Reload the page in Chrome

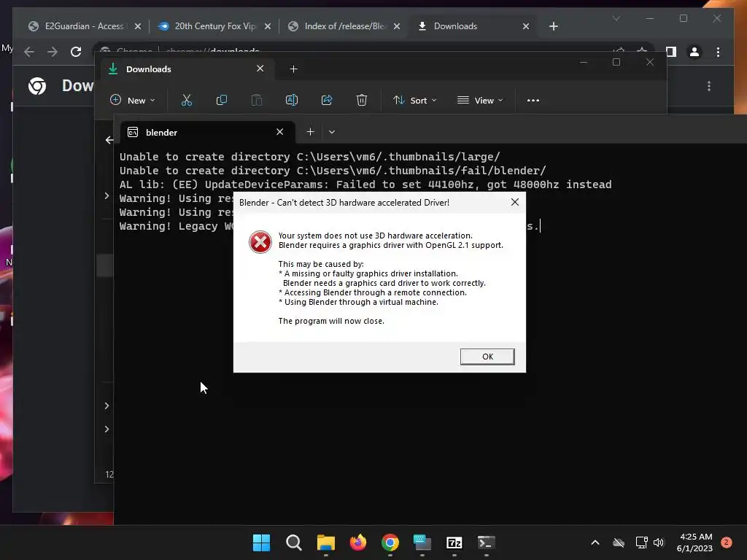[x=76, y=52]
